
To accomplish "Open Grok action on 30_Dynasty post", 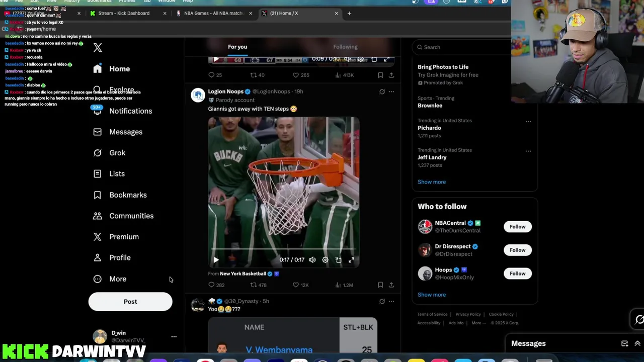I will pos(382,302).
